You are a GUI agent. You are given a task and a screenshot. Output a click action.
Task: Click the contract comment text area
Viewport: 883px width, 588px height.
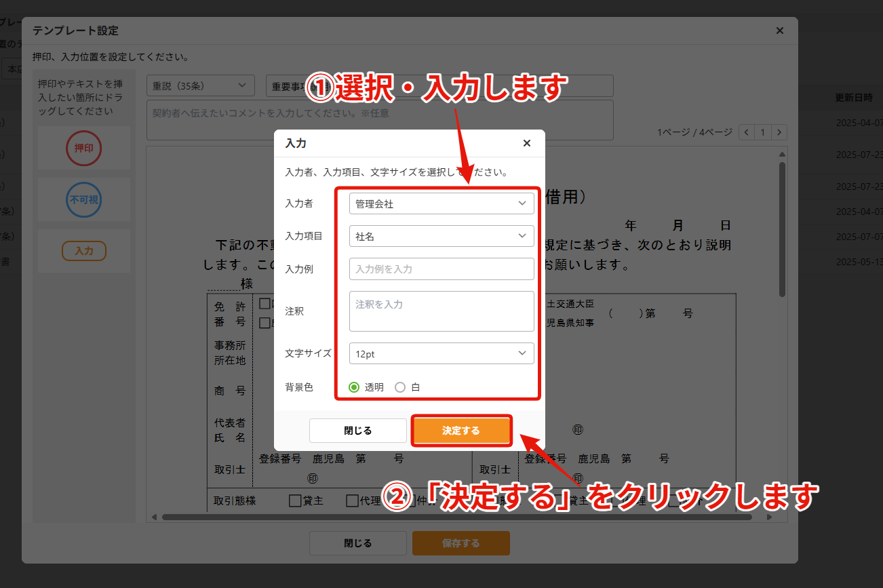pyautogui.click(x=380, y=120)
